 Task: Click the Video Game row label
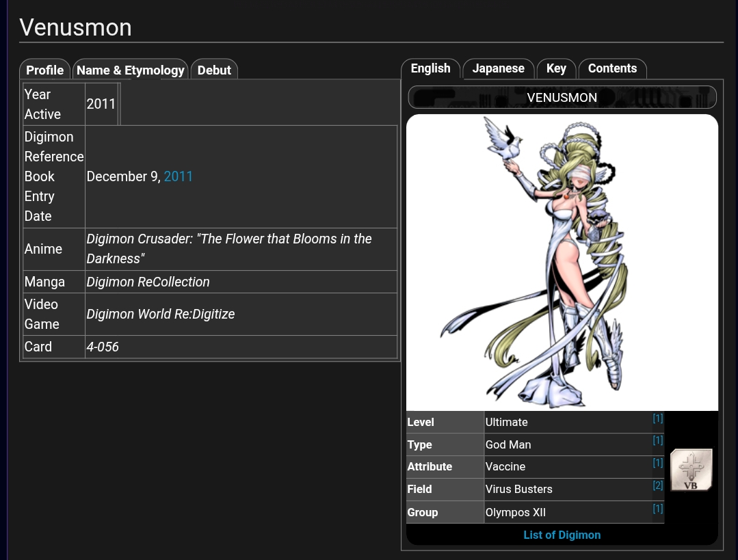(x=42, y=314)
